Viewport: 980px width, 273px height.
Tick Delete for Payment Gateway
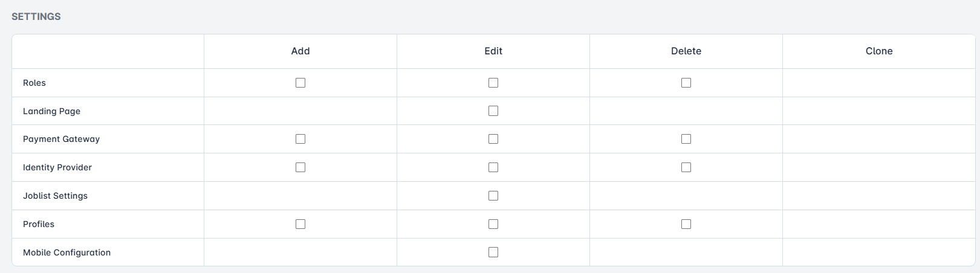click(x=686, y=139)
